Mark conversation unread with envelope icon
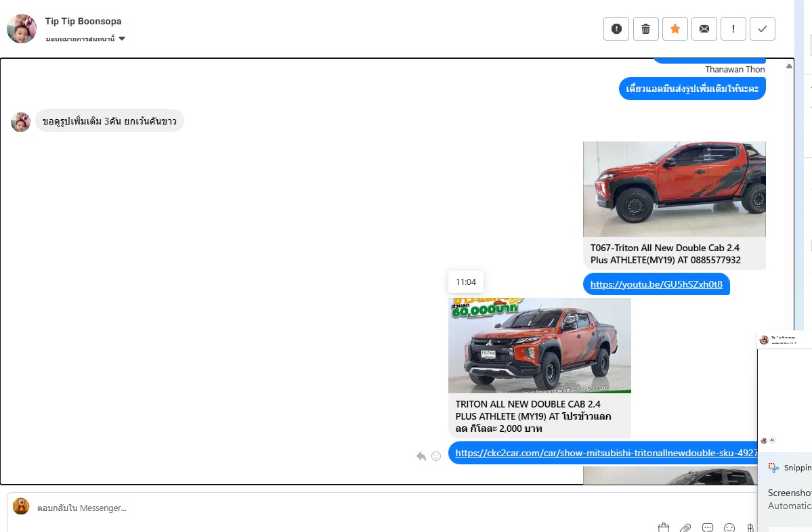812x532 pixels. [704, 28]
